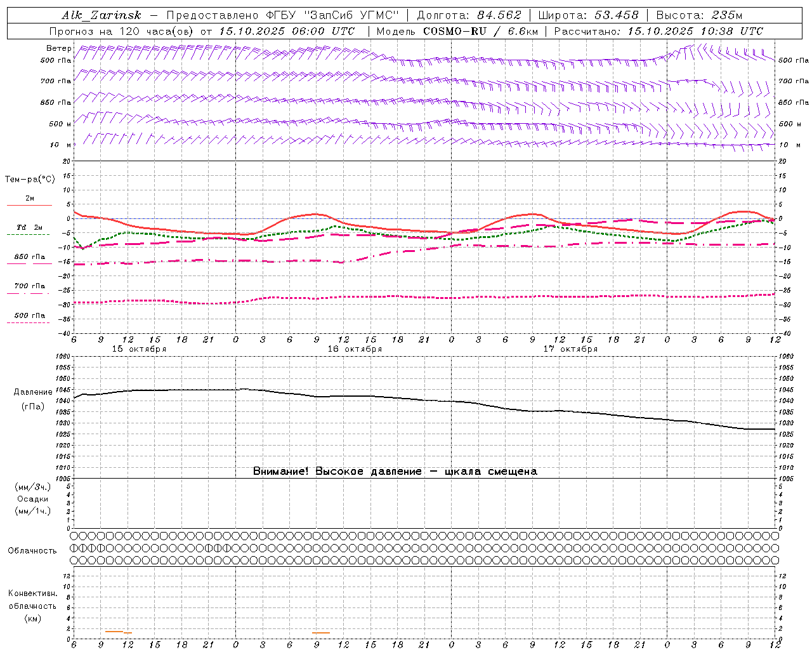The height and width of the screenshot is (650, 812).
Task: Click the (км) unit label of convective cloudiness
Action: [32, 618]
